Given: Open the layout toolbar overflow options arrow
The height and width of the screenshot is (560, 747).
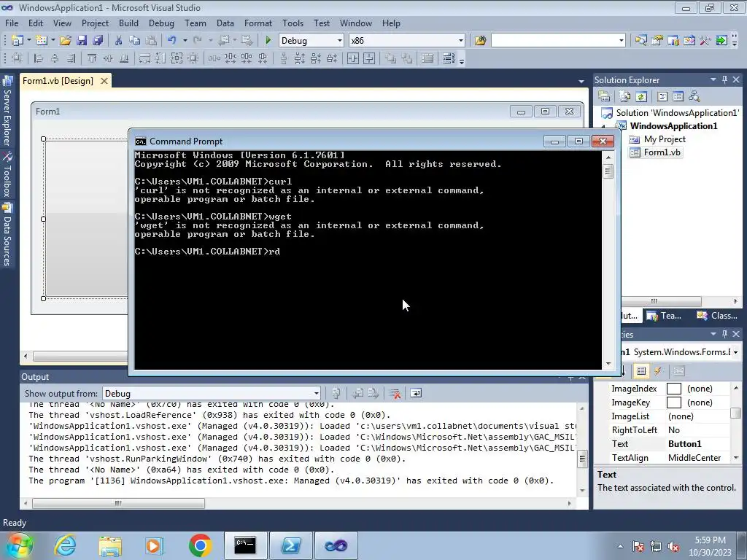Looking at the screenshot, I should (461, 60).
